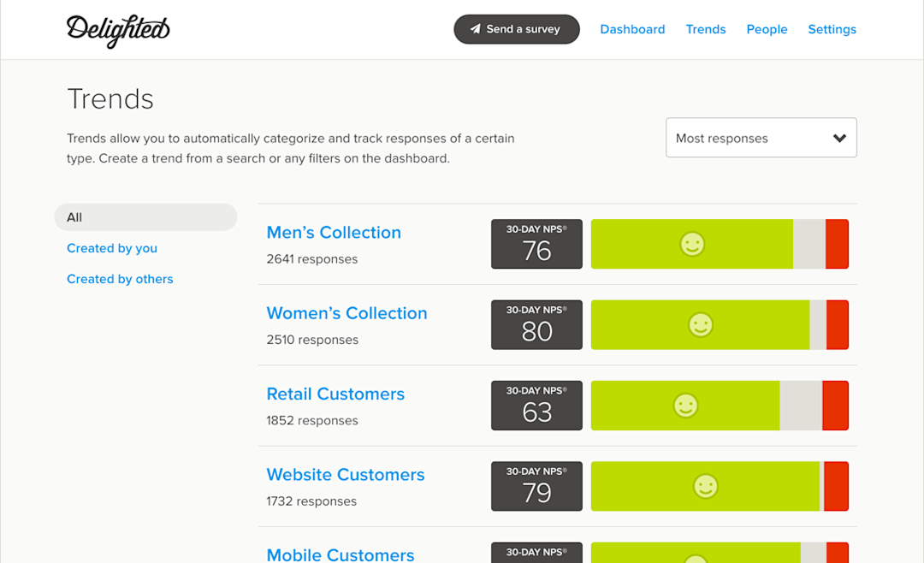Click the smiley face in Men's Collection bar

[692, 244]
